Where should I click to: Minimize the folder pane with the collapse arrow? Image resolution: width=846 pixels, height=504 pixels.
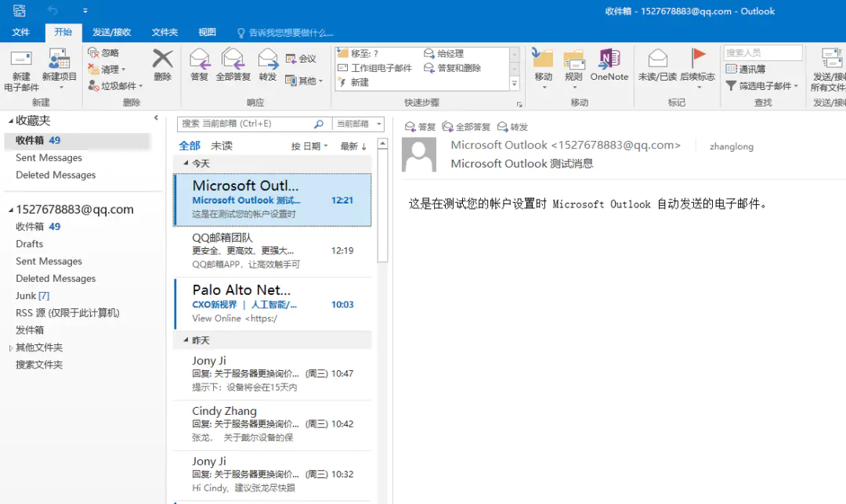point(156,117)
